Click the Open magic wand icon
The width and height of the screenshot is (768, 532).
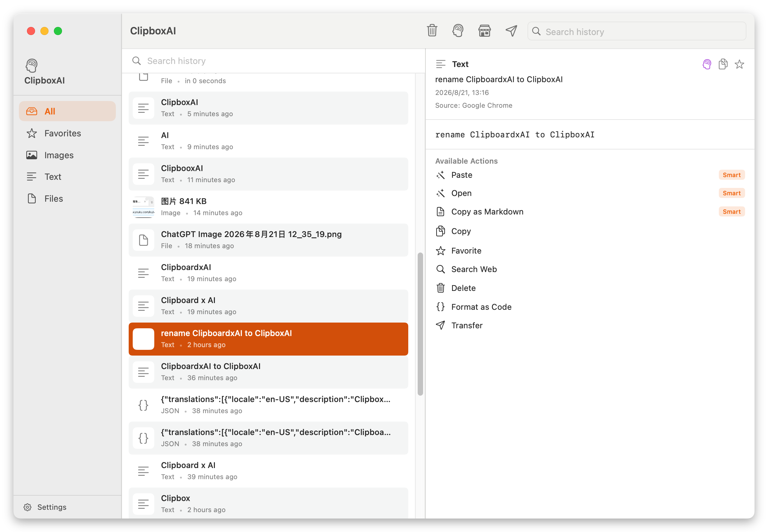point(441,193)
